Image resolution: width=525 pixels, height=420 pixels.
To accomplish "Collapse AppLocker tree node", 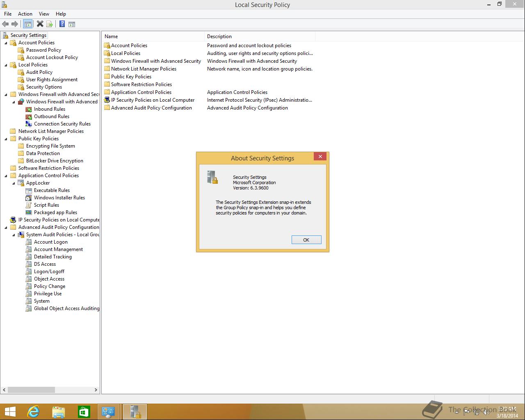I will [14, 183].
